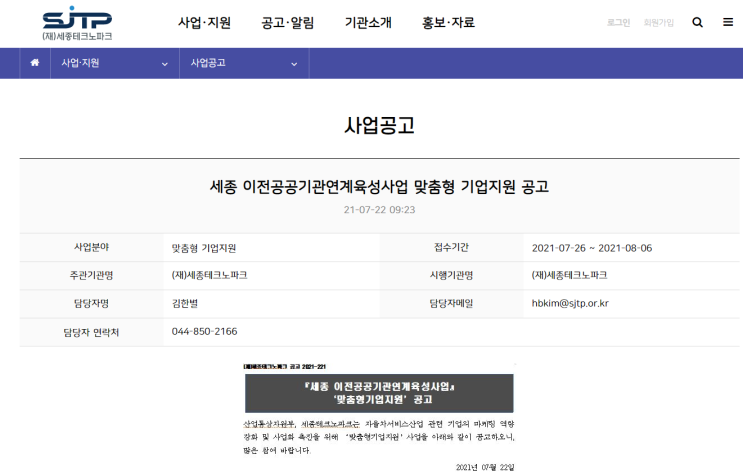Go to home via breadcrumb house icon

click(35, 63)
